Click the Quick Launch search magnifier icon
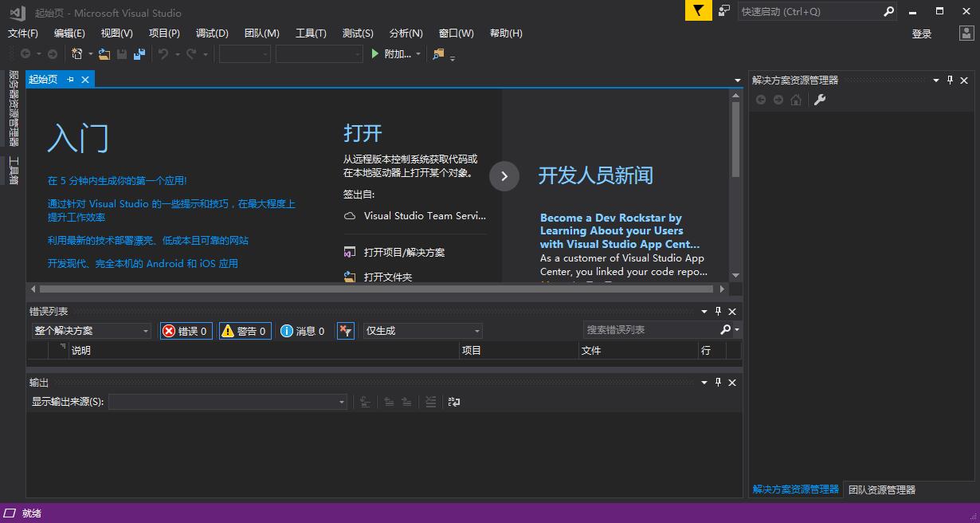980x523 pixels. [x=889, y=11]
